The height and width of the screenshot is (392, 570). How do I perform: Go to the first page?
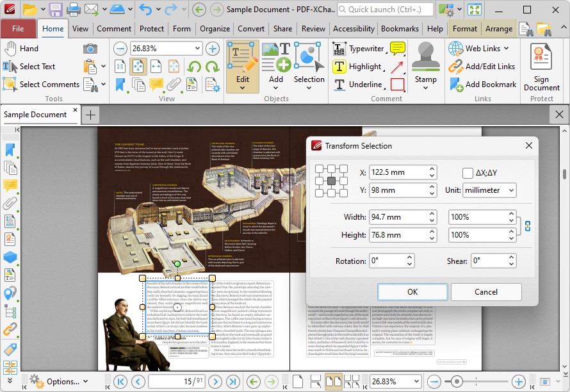(120, 382)
